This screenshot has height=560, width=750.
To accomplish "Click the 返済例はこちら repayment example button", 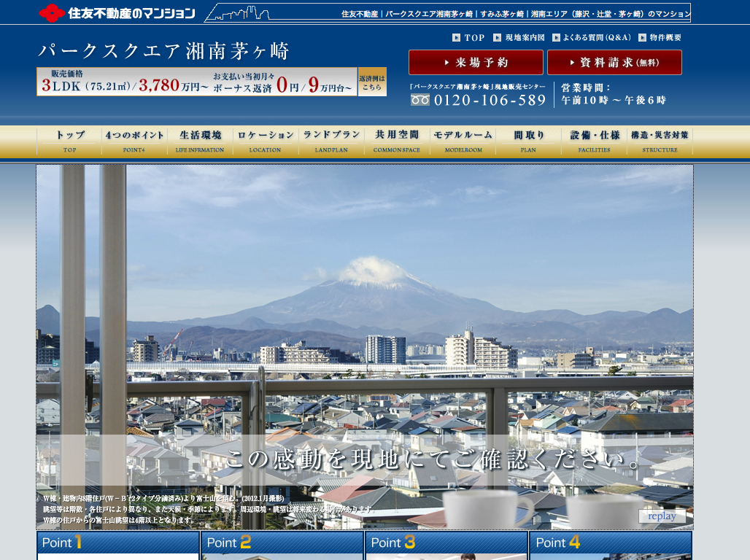I will pyautogui.click(x=372, y=82).
